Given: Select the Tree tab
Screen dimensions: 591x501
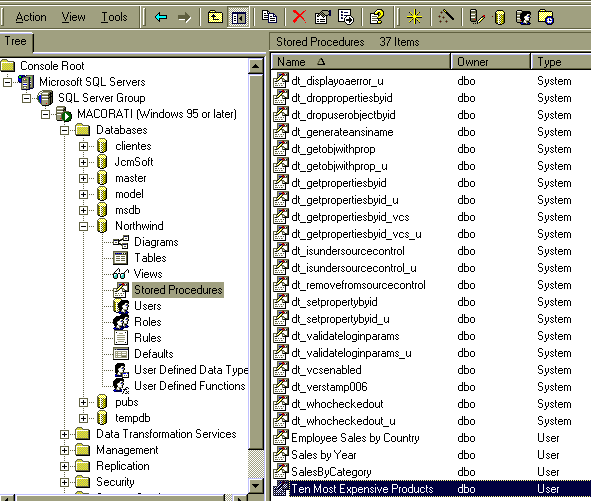Looking at the screenshot, I should pyautogui.click(x=16, y=41).
